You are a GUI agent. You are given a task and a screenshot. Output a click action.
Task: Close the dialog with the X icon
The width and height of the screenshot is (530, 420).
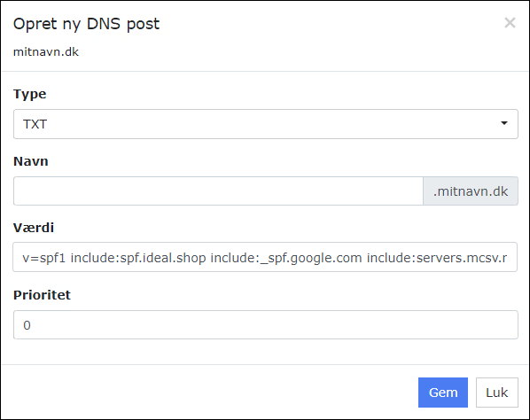tap(510, 23)
